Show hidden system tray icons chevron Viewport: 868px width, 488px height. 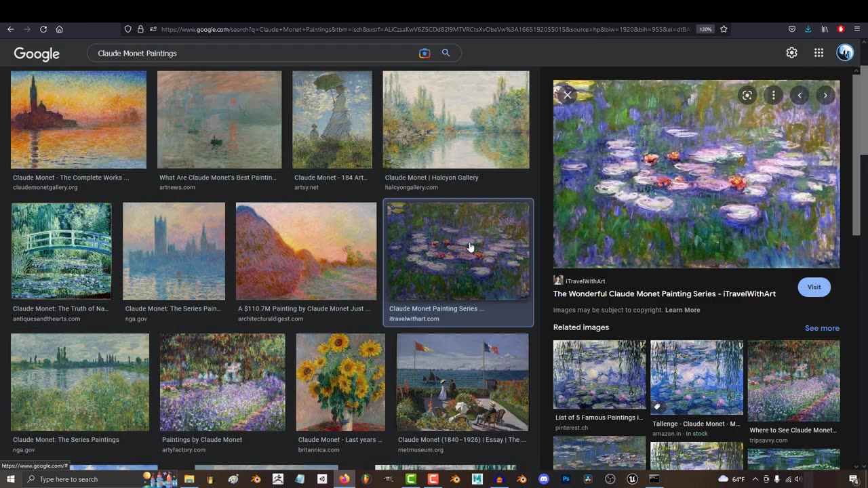(755, 479)
